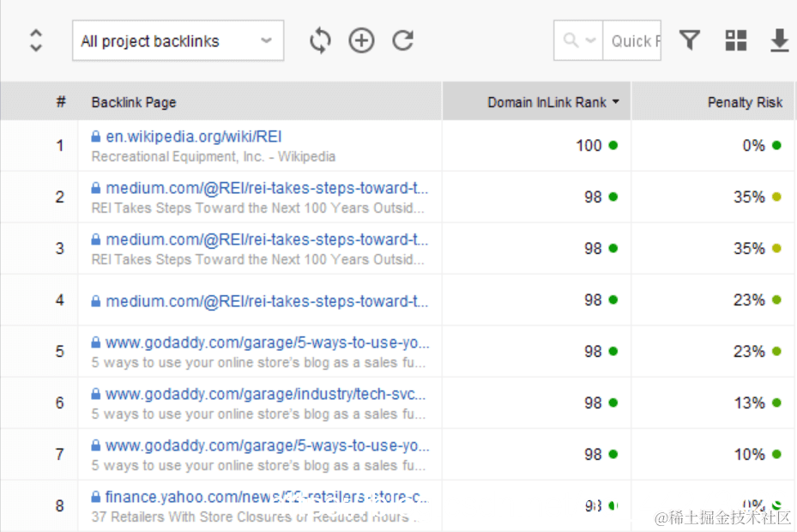Click lock icon beside godaddy tech-svc link

pos(95,394)
